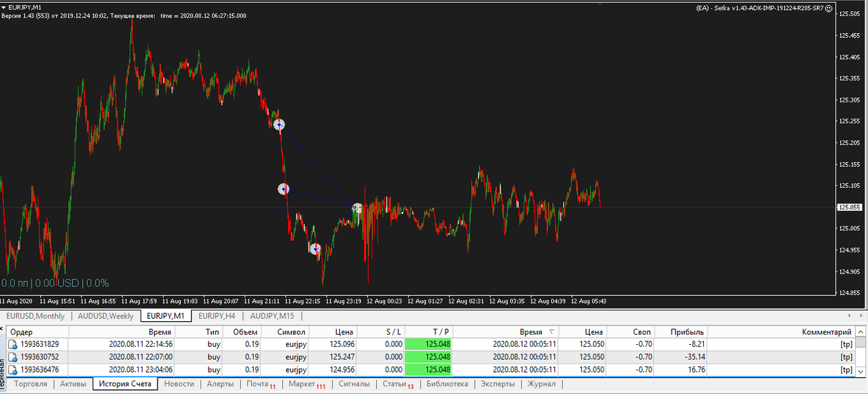This screenshot has width=868, height=394.
Task: Open the Сигналы tab
Action: (354, 384)
